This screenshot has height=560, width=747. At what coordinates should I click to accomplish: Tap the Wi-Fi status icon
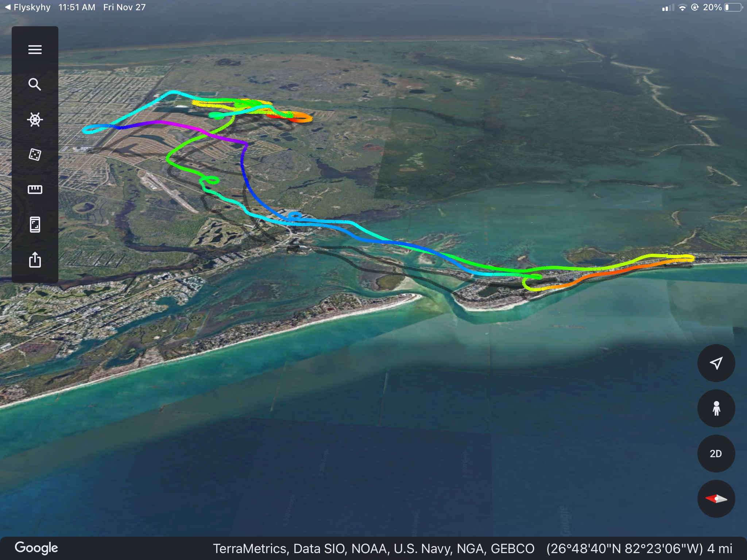click(682, 8)
